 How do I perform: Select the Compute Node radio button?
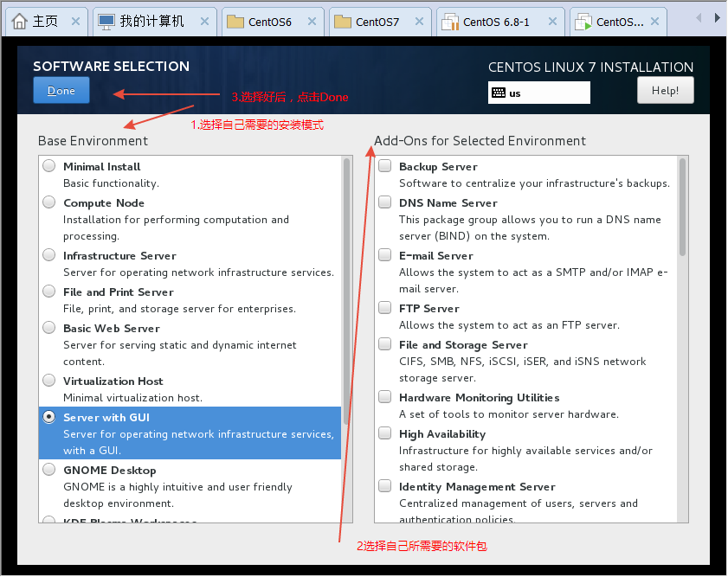click(49, 202)
